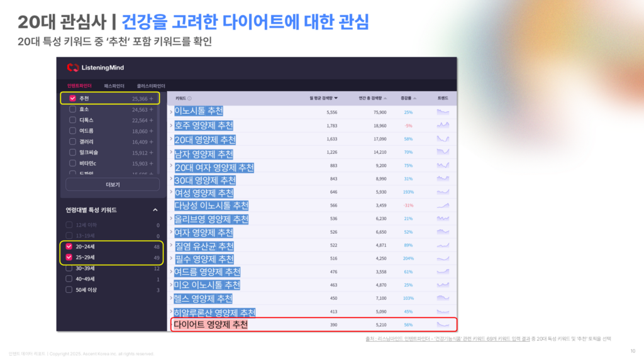Expand the 여자 영양제 추천 row
The width and height of the screenshot is (644, 362).
coord(171,232)
